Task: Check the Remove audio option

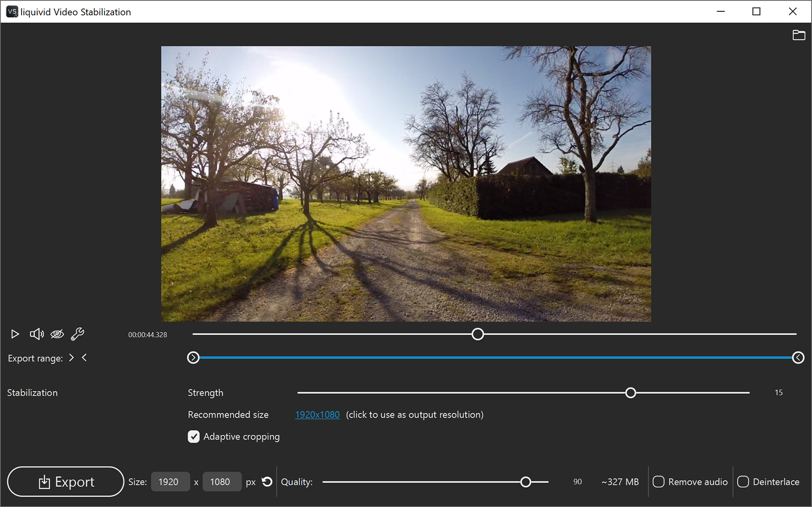Action: point(658,482)
